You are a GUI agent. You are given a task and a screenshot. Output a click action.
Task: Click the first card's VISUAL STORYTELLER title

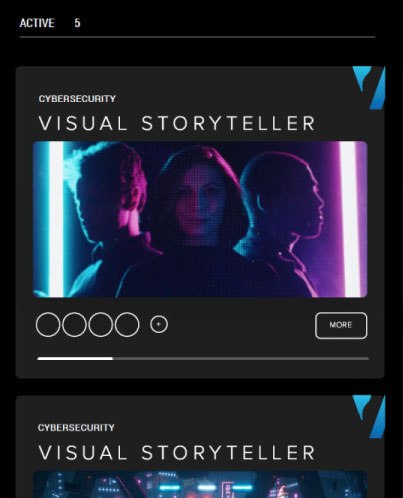point(177,123)
